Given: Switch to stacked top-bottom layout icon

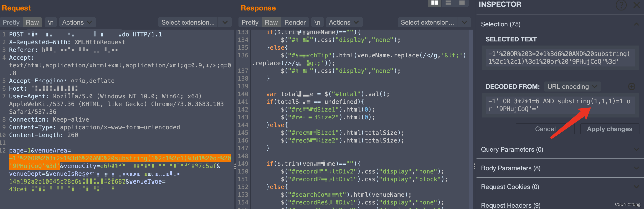Looking at the screenshot, I should click(x=448, y=3).
